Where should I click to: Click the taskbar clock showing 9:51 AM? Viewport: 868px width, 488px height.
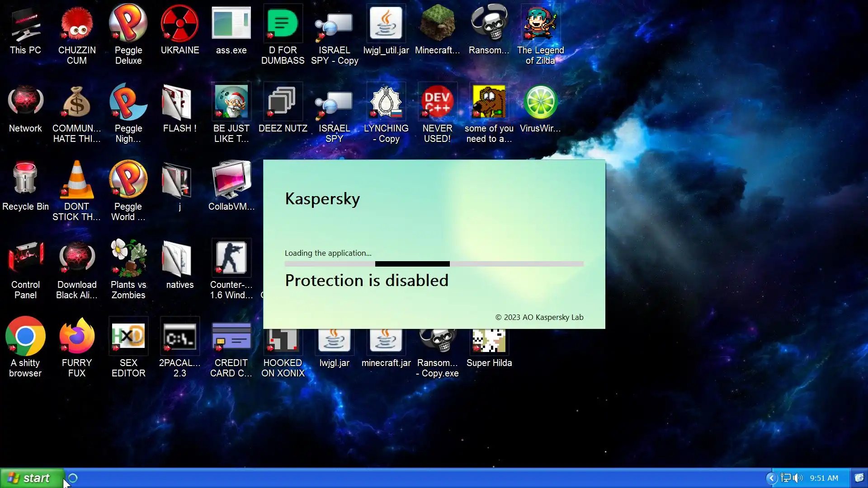(x=824, y=478)
